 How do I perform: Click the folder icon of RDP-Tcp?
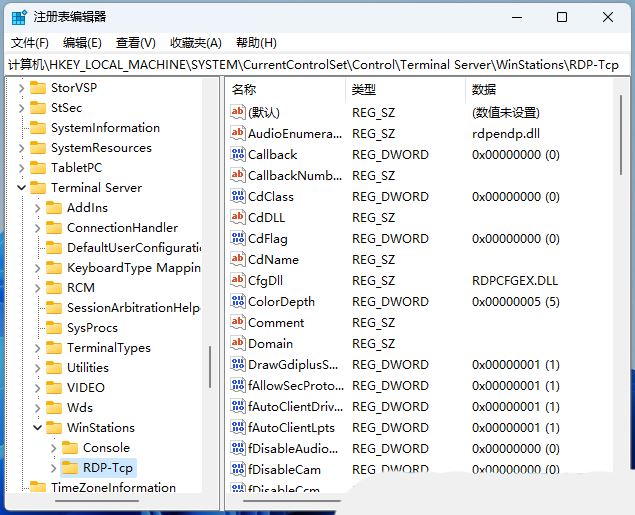pos(70,468)
